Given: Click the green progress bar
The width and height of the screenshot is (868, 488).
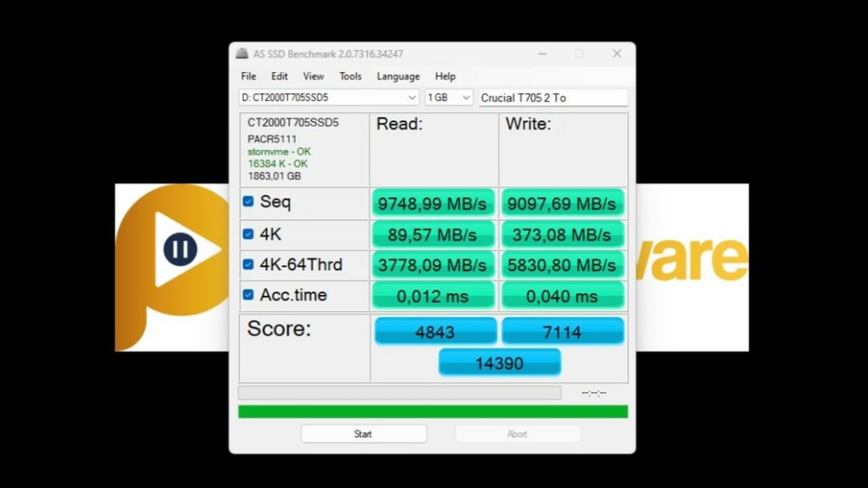Looking at the screenshot, I should pos(433,412).
